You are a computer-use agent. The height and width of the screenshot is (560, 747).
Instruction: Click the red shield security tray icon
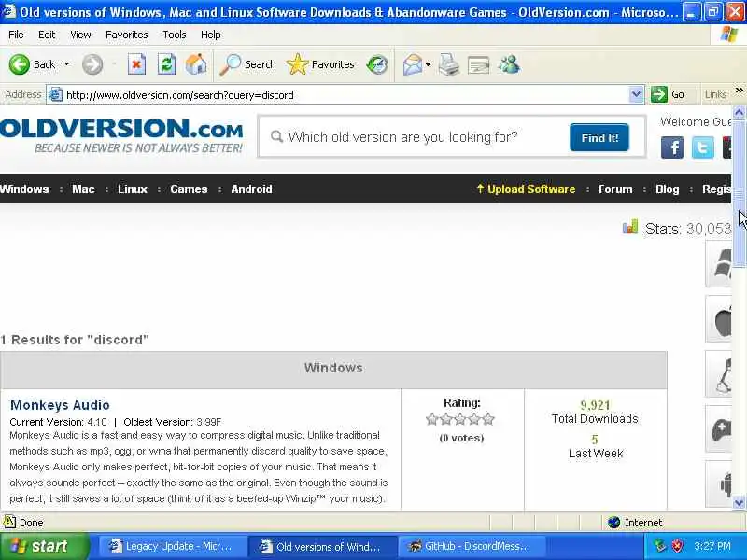(677, 546)
